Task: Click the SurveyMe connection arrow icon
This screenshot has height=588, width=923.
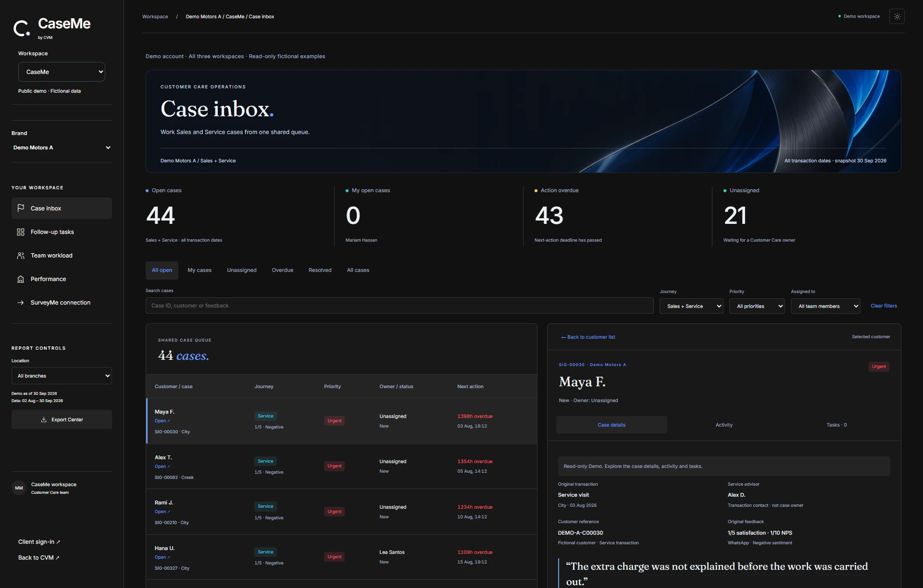Action: tap(21, 303)
